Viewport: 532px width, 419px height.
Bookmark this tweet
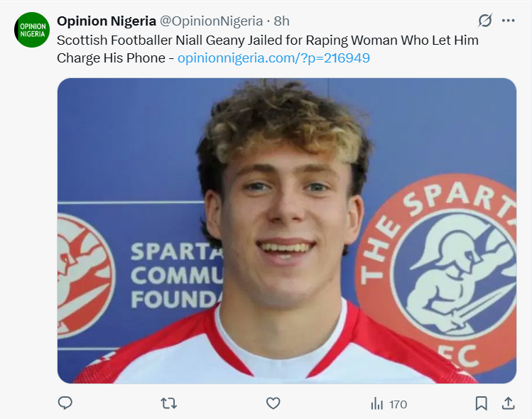(481, 403)
